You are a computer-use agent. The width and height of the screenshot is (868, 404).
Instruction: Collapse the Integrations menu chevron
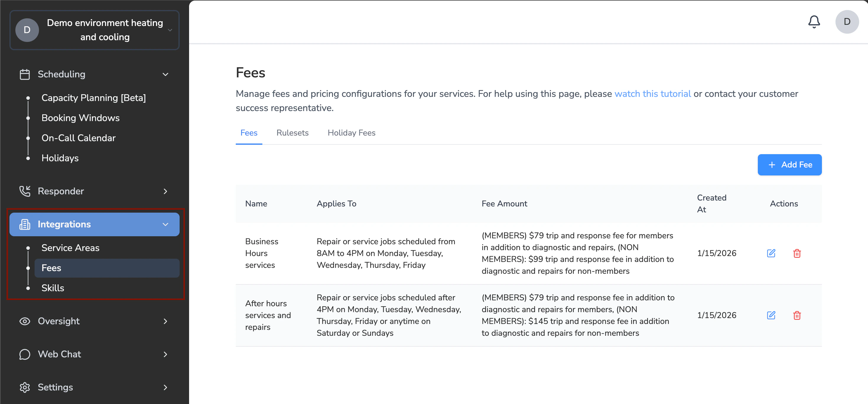coord(165,224)
